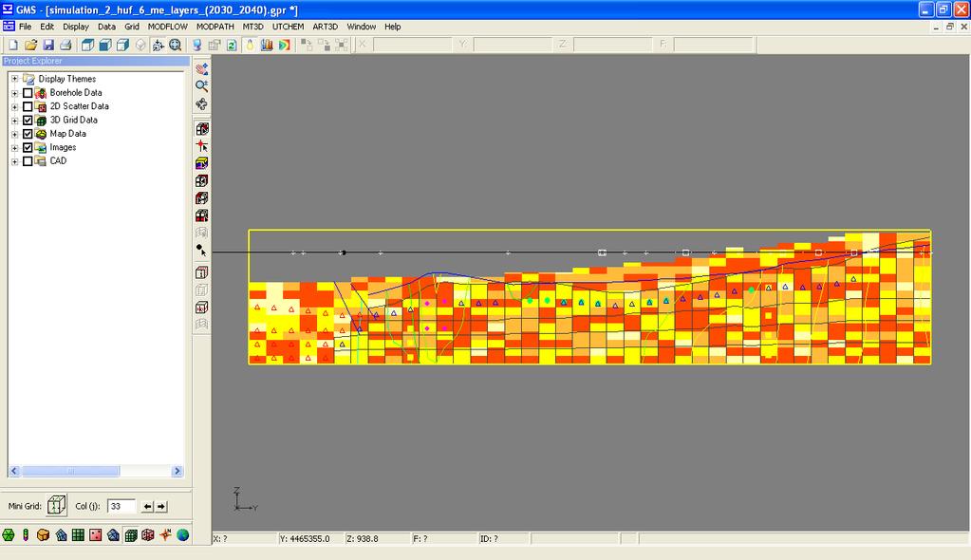Click the Mini Grid cube button
Screen dimensions: 971x560
[x=56, y=506]
